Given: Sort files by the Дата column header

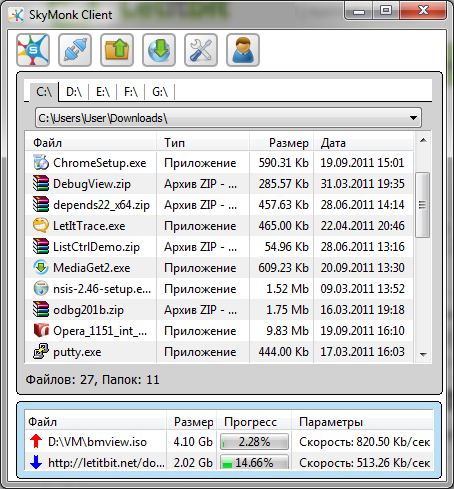Looking at the screenshot, I should [363, 143].
